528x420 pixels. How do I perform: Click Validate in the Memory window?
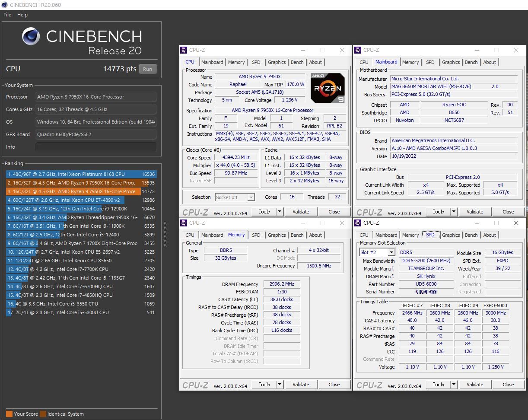(x=301, y=385)
